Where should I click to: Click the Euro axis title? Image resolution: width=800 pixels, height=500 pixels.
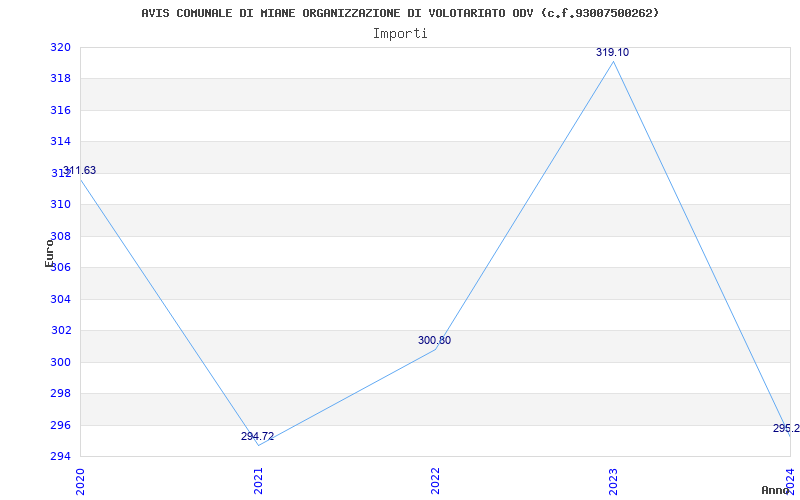coord(49,253)
